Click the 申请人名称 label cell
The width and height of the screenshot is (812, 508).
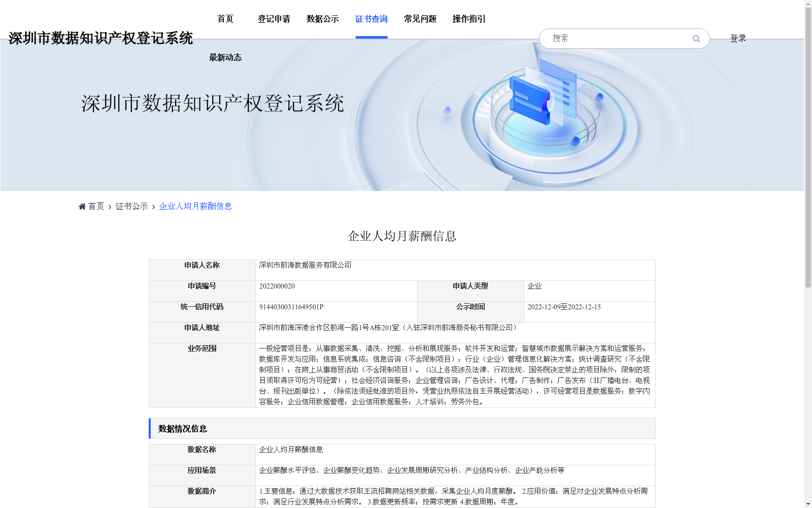(x=202, y=270)
